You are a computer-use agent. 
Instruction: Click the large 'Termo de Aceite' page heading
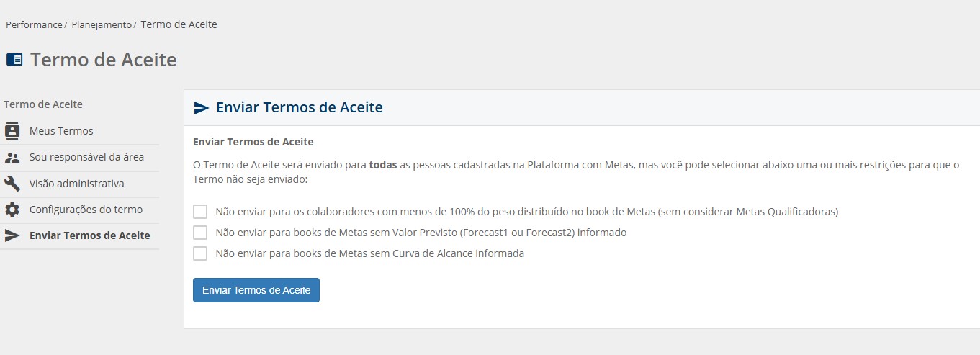(103, 60)
